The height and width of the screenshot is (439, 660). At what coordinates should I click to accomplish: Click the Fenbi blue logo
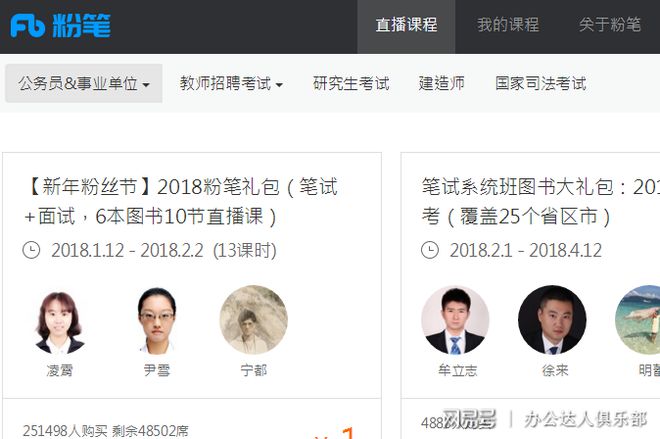(61, 25)
